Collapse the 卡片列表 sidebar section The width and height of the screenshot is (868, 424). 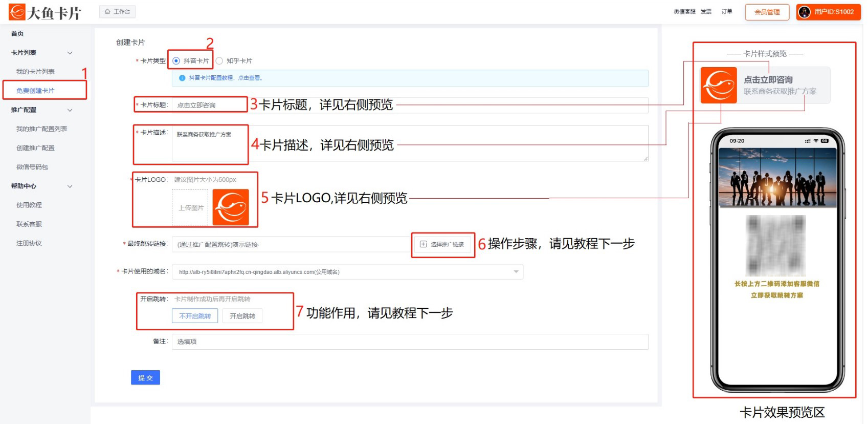coord(70,53)
